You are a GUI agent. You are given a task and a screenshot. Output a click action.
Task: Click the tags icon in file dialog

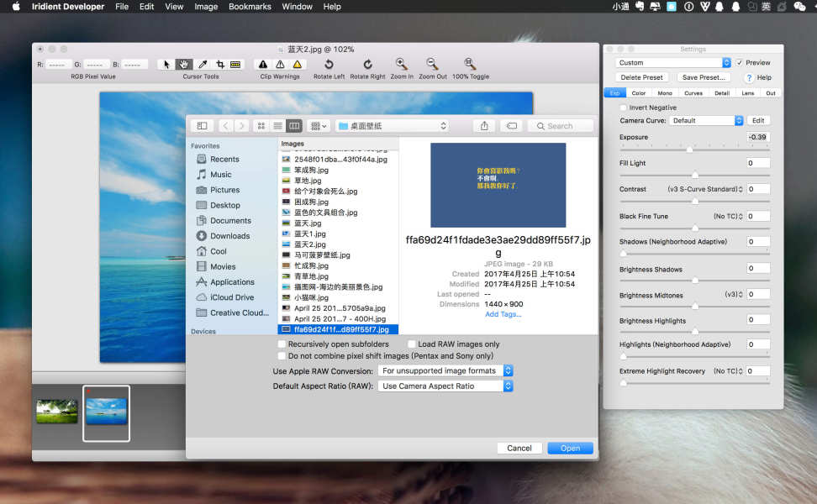512,126
